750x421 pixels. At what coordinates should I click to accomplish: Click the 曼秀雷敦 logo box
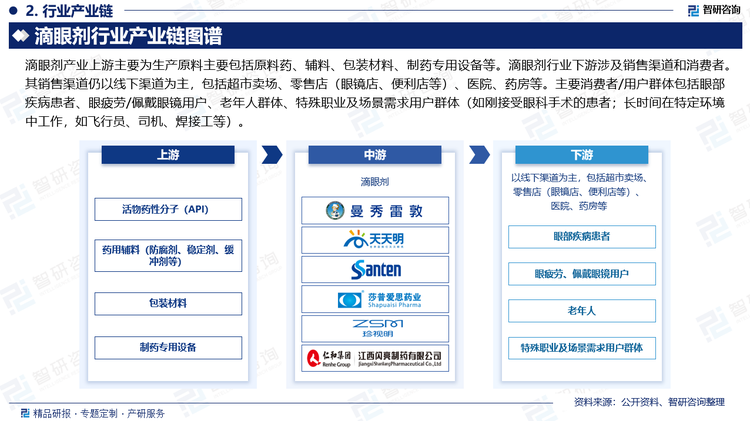(x=375, y=210)
